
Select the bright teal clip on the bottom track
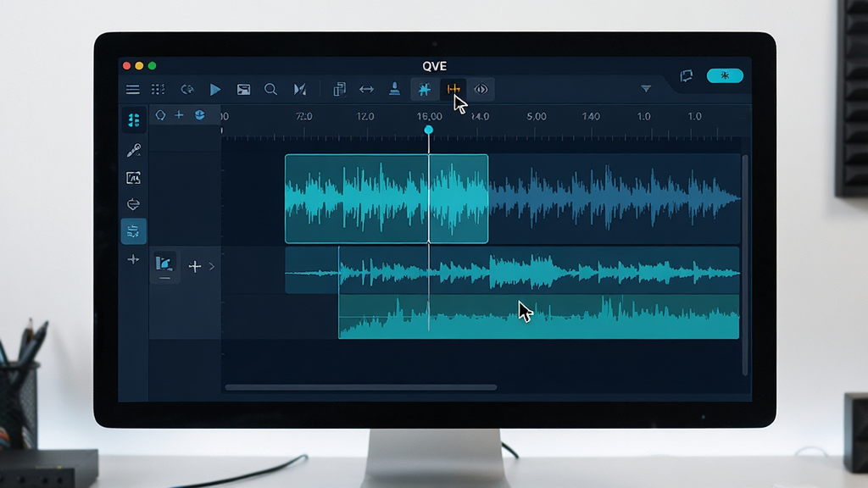pyautogui.click(x=538, y=316)
